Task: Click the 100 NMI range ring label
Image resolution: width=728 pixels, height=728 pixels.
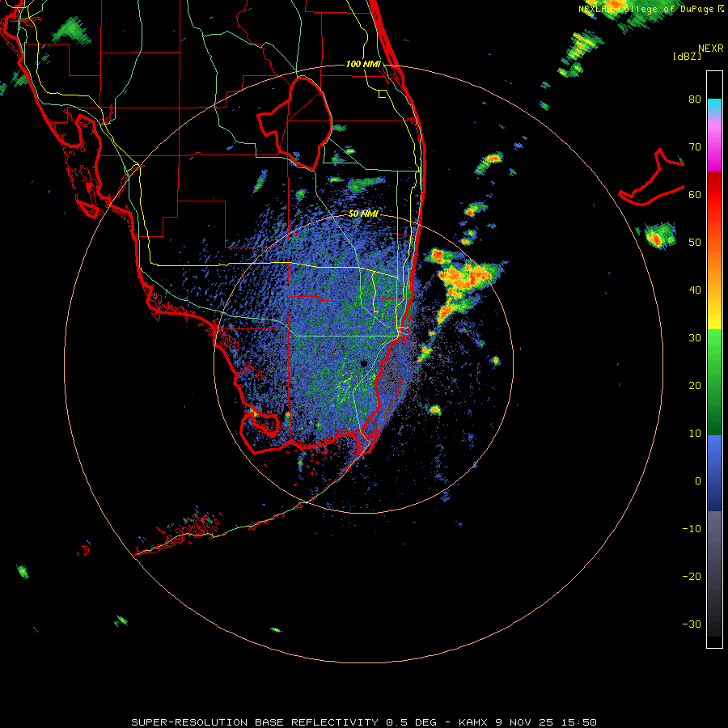Action: coord(363,64)
